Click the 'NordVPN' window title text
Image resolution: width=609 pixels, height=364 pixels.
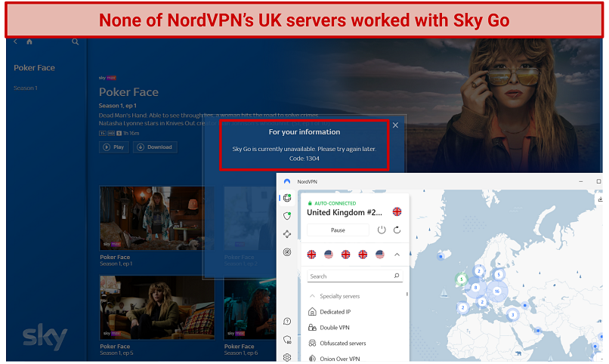[308, 181]
